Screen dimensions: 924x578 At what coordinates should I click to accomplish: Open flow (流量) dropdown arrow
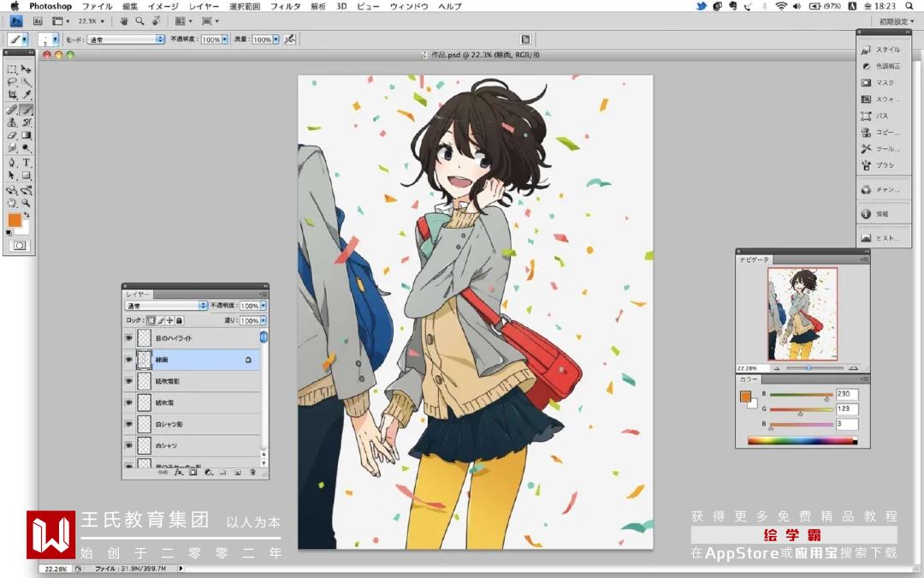(275, 39)
